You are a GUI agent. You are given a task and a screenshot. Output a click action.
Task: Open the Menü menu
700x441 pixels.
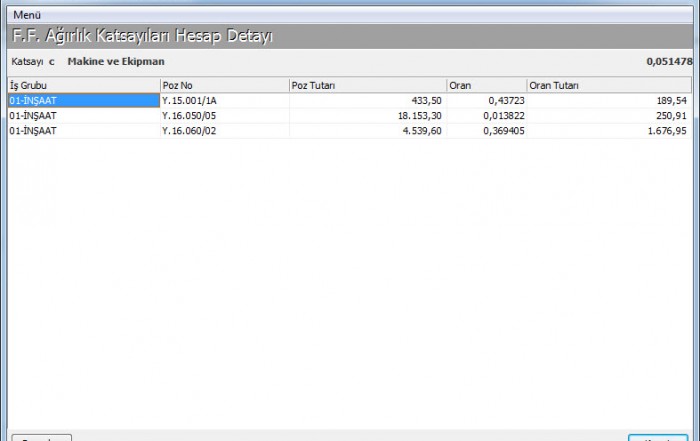27,15
